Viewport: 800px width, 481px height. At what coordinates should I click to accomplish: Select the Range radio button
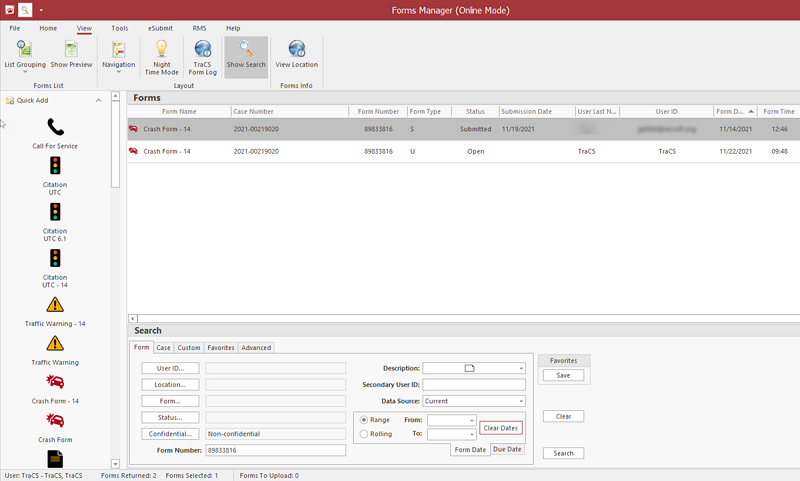click(365, 420)
